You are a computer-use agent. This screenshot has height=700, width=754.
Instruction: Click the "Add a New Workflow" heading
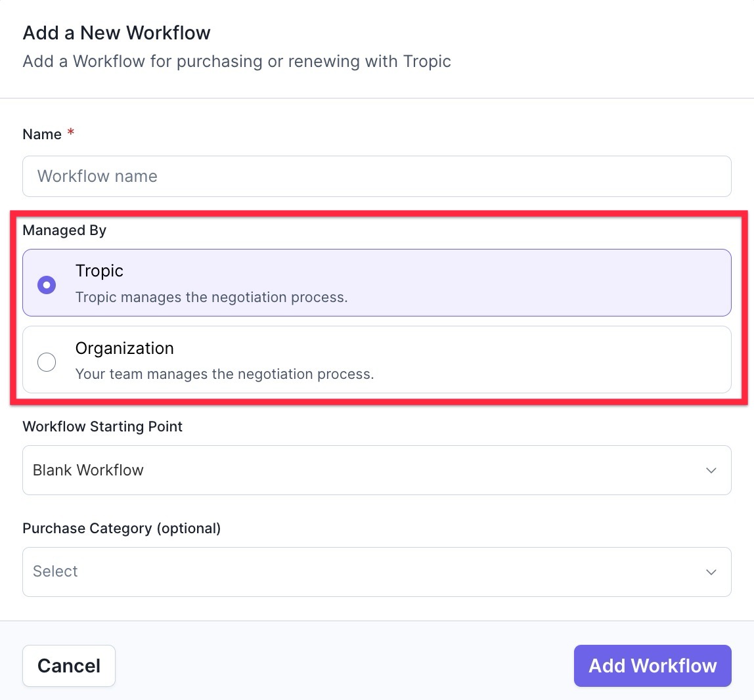click(116, 33)
